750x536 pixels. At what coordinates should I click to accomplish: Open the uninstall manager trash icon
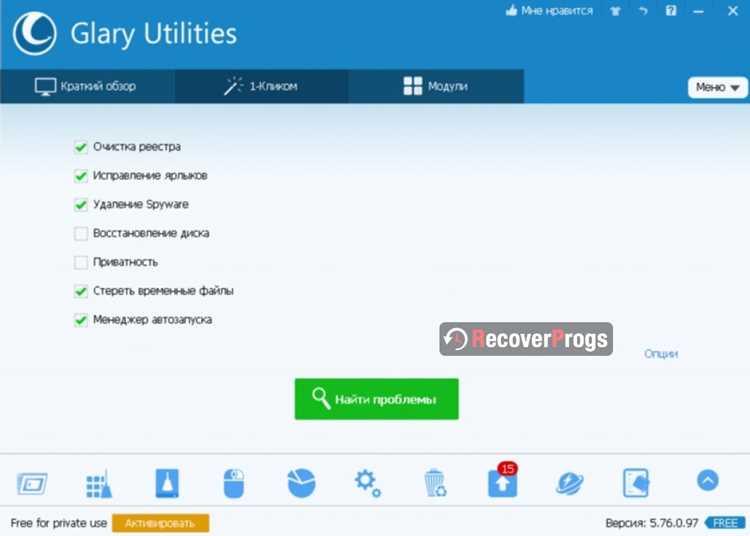tap(435, 483)
